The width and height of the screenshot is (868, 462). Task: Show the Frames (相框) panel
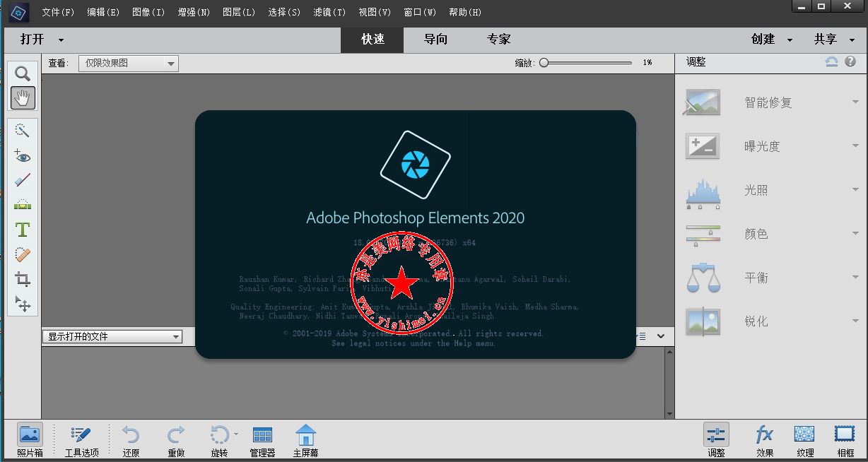(x=845, y=441)
